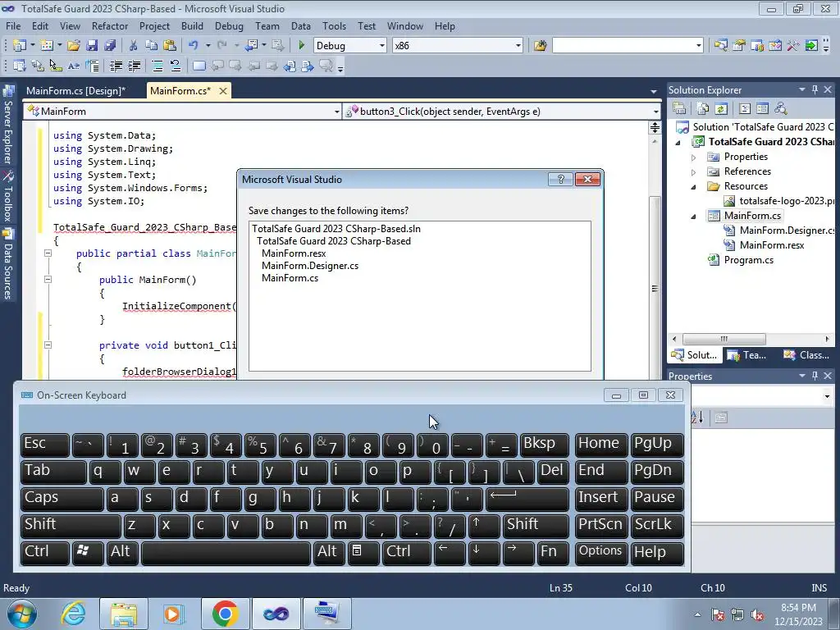Screen dimensions: 840x630
Task: Click the View Code icon in Solution Explorer
Action: pos(745,109)
